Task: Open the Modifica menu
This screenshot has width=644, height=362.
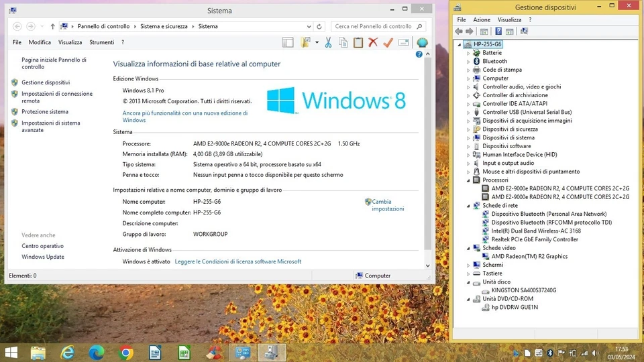Action: pos(40,42)
